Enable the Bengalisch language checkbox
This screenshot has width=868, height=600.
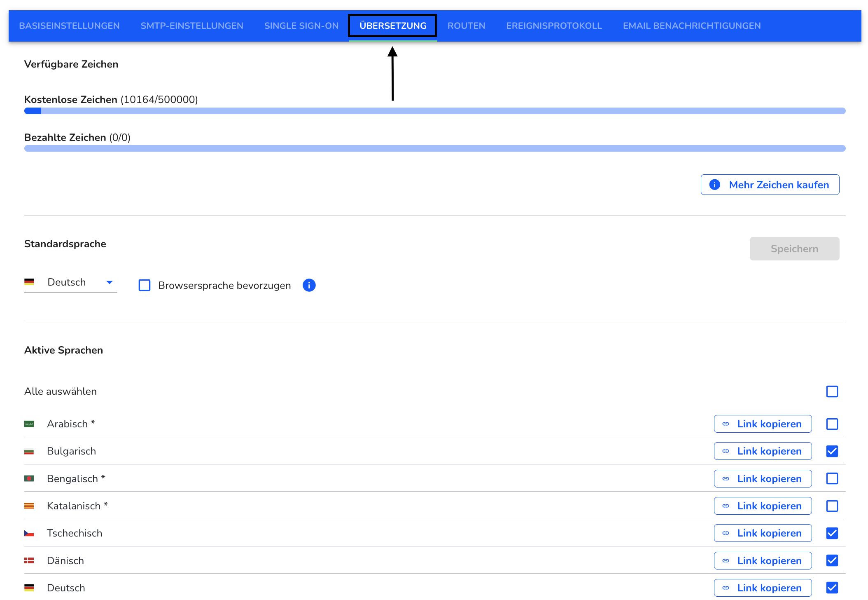point(832,478)
